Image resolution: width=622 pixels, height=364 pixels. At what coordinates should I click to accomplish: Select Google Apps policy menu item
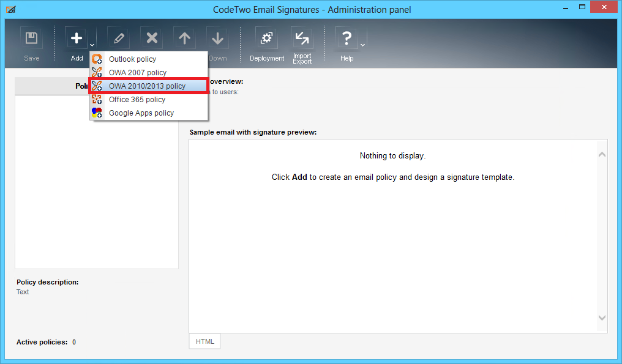tap(149, 113)
